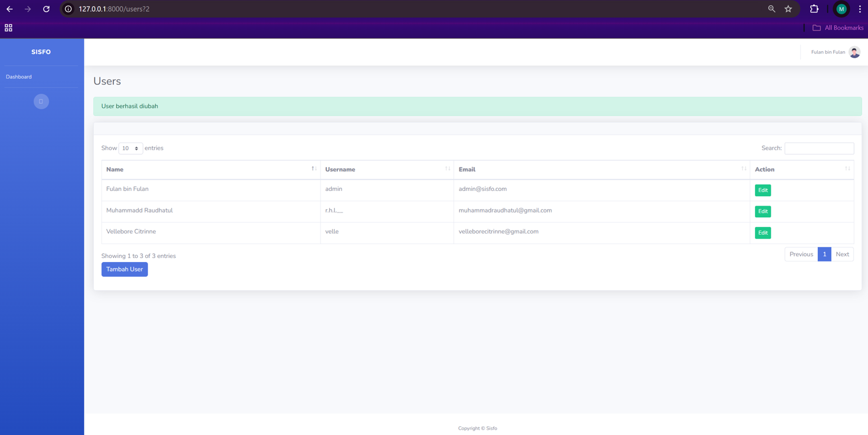Screen dimensions: 868x435
Task: Go to Dashboard in the sidebar
Action: pos(19,77)
